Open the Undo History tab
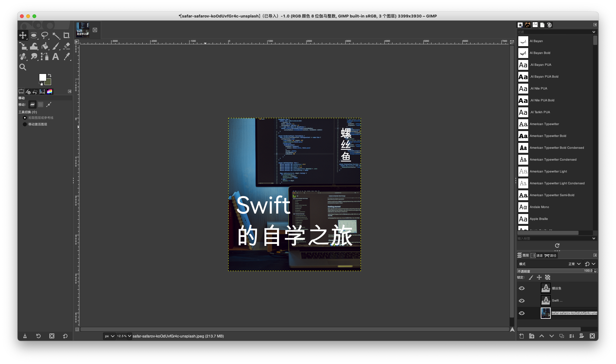The height and width of the screenshot is (364, 616). (35, 92)
